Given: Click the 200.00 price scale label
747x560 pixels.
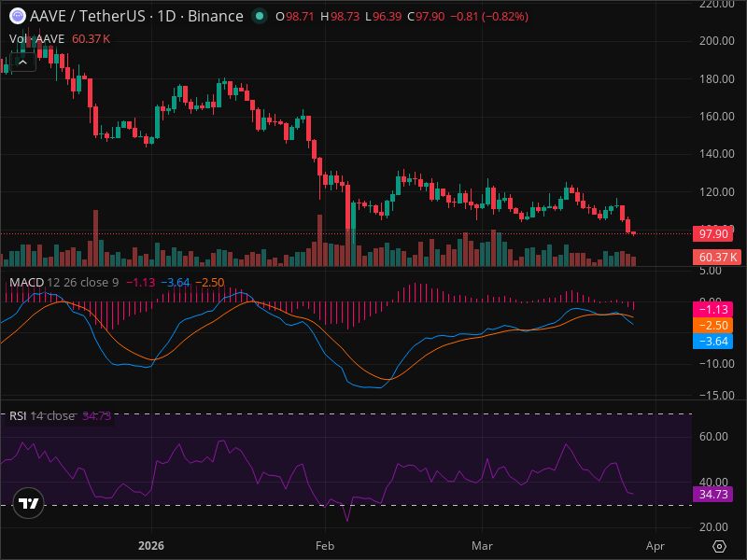Looking at the screenshot, I should [x=716, y=41].
